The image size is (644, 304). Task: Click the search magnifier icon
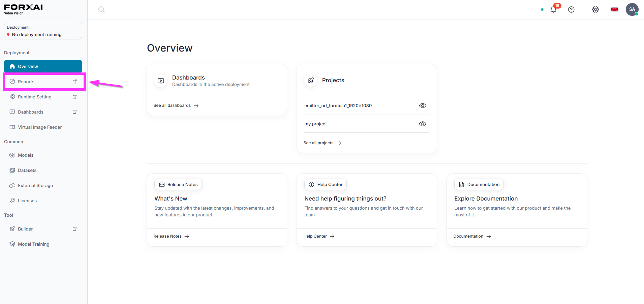point(101,9)
